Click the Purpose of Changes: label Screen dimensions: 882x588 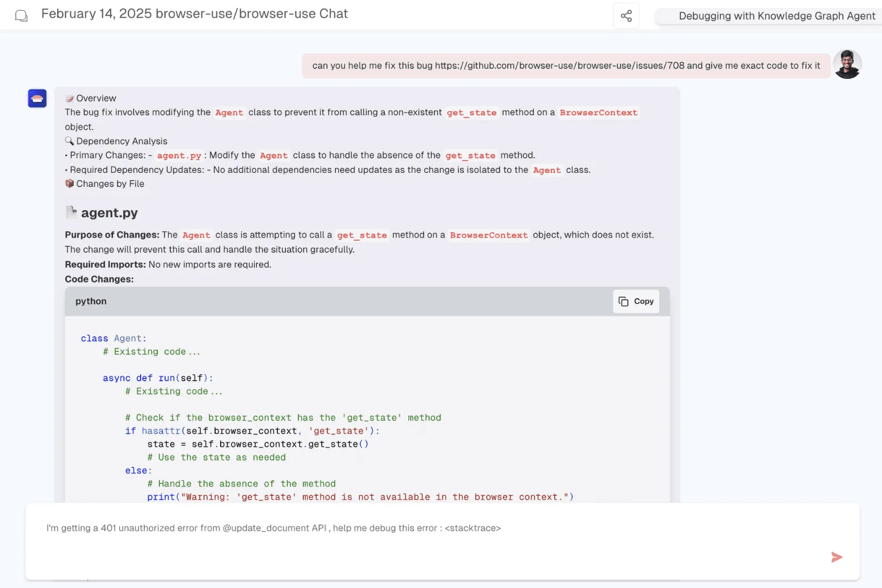click(x=112, y=235)
